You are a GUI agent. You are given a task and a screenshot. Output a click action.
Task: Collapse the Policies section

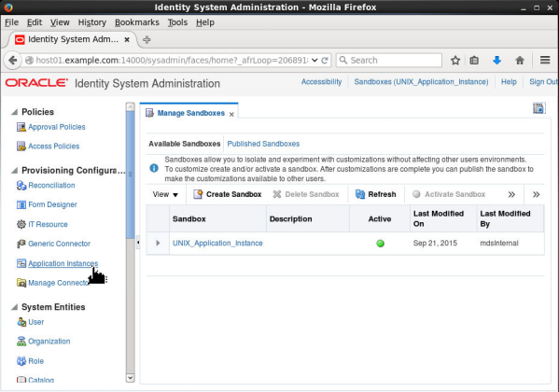pos(15,112)
